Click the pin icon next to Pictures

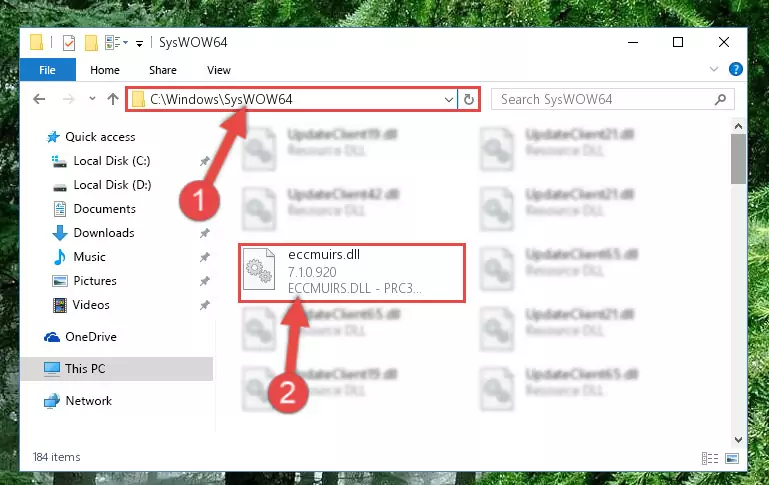coord(205,281)
